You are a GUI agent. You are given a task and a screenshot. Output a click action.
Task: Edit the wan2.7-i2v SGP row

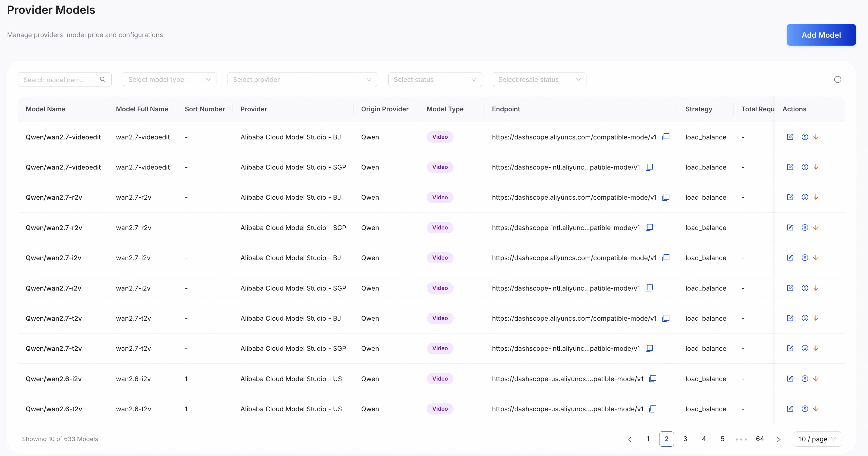pyautogui.click(x=790, y=288)
